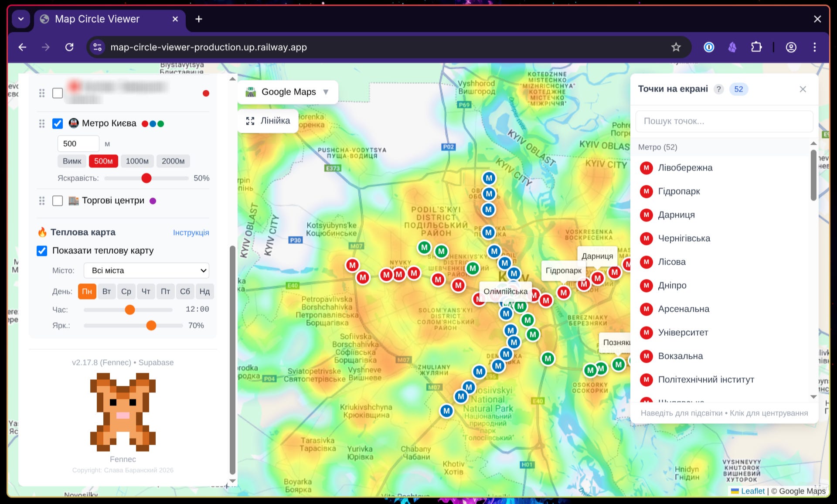Select the Сб weekday tab

(185, 291)
